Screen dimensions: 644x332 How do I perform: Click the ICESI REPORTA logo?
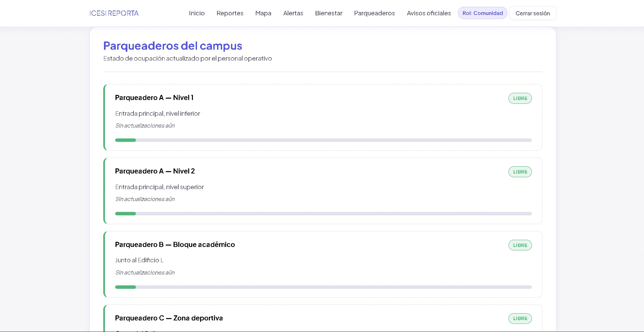[114, 13]
